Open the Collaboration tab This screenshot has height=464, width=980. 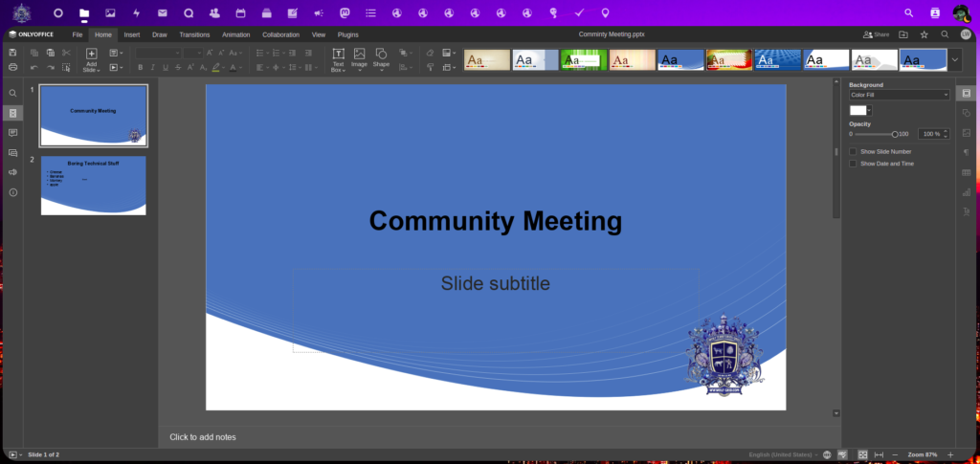coord(280,34)
